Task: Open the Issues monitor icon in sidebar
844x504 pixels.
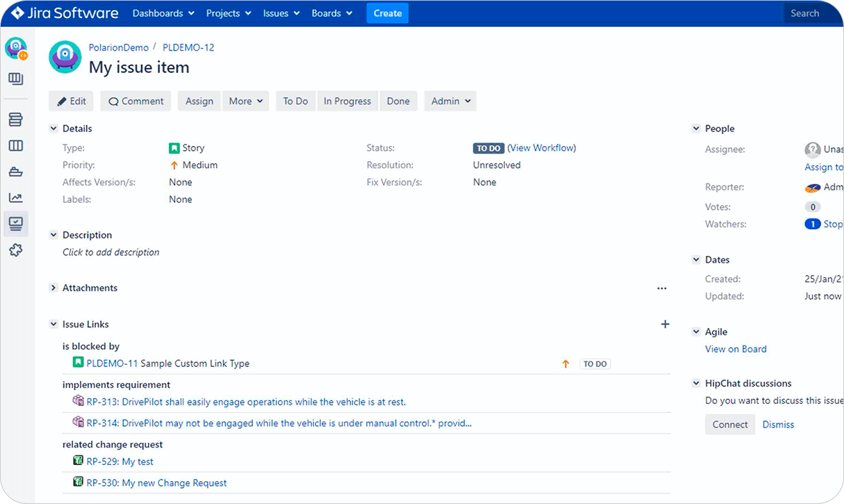Action: 16,224
